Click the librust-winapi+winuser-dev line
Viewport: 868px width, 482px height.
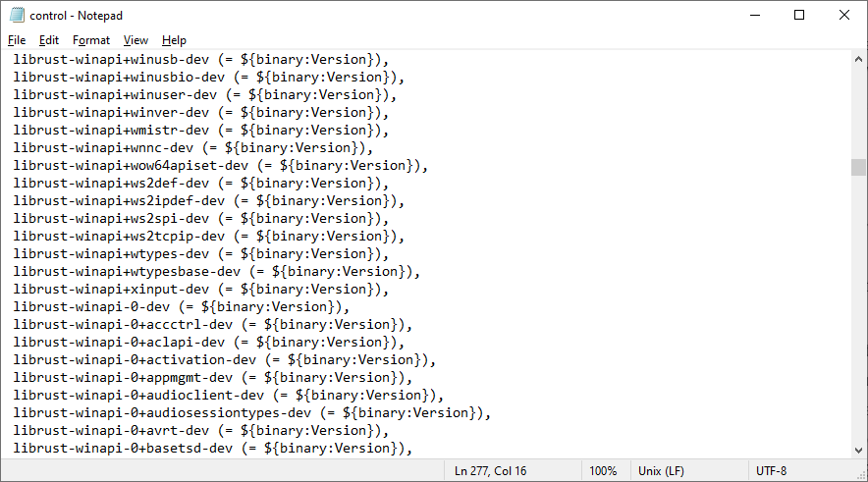pyautogui.click(x=205, y=94)
